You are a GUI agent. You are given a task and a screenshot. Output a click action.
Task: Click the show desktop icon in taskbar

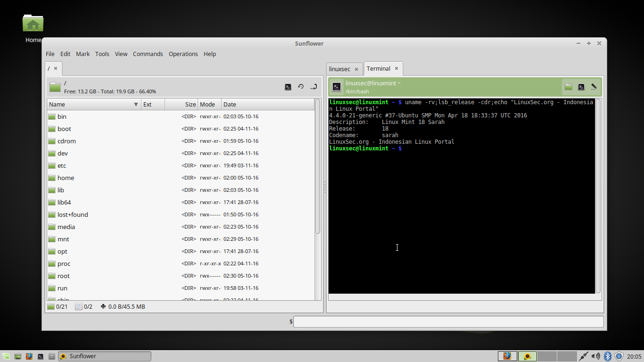(x=18, y=356)
